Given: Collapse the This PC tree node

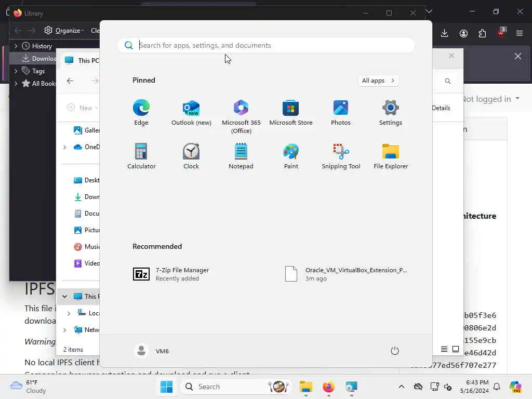Looking at the screenshot, I should point(64,297).
